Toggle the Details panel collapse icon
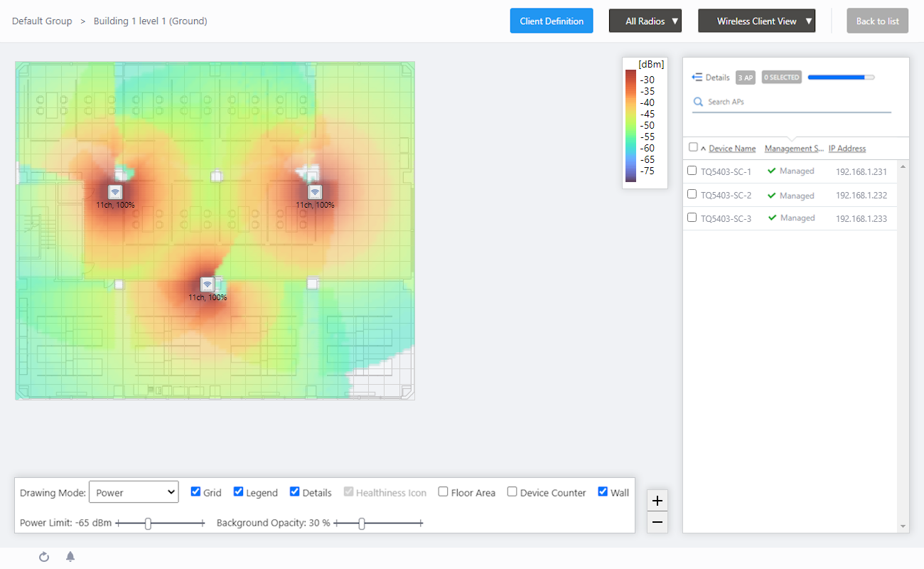Image resolution: width=924 pixels, height=569 pixels. point(697,78)
